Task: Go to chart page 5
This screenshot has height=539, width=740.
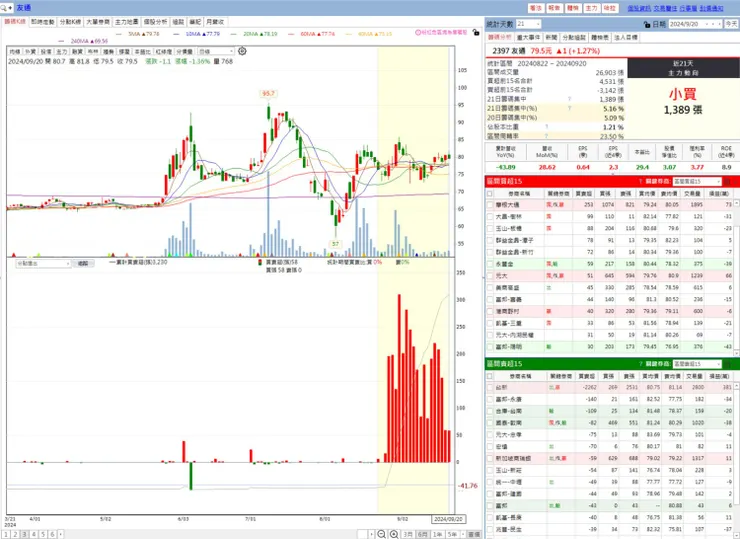Action: tap(43, 534)
